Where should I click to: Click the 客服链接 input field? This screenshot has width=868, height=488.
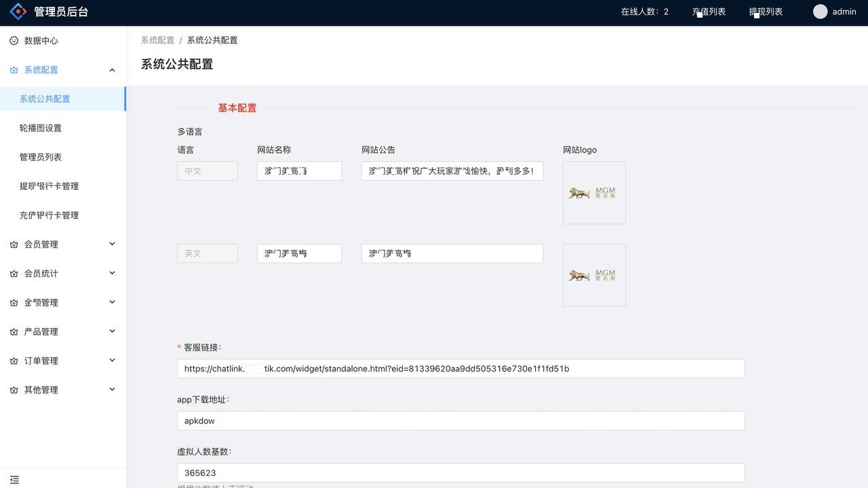coord(460,369)
